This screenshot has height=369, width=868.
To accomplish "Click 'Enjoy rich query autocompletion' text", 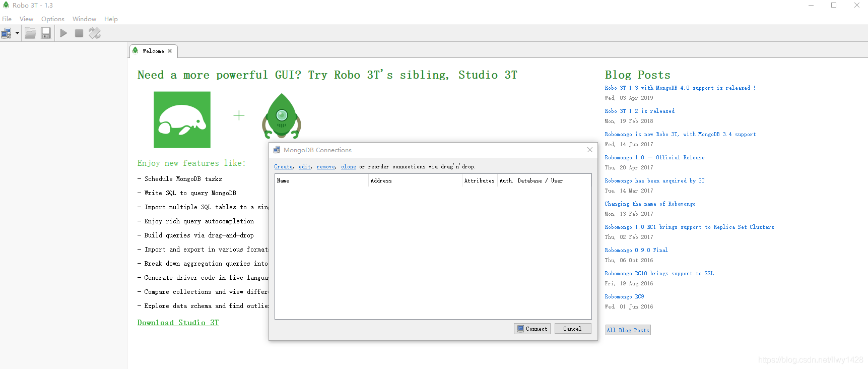I will 199,221.
